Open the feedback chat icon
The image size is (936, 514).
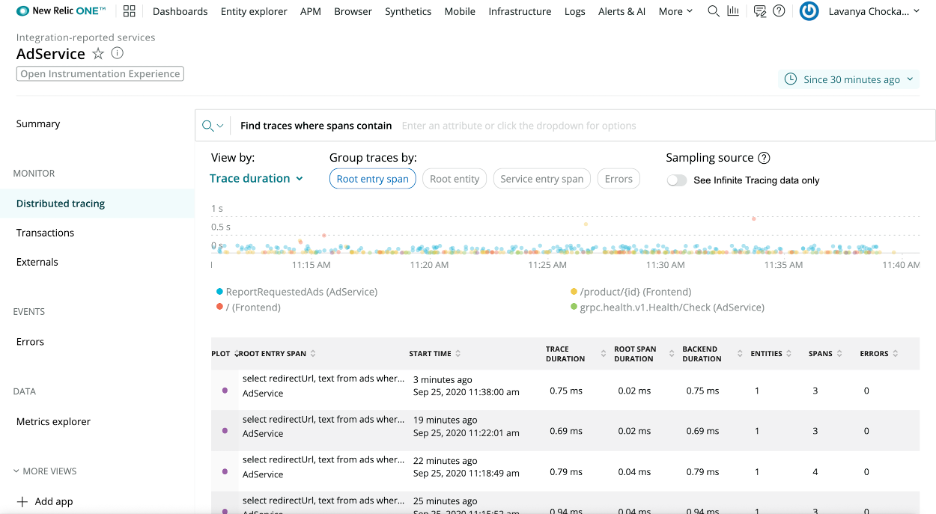[759, 11]
